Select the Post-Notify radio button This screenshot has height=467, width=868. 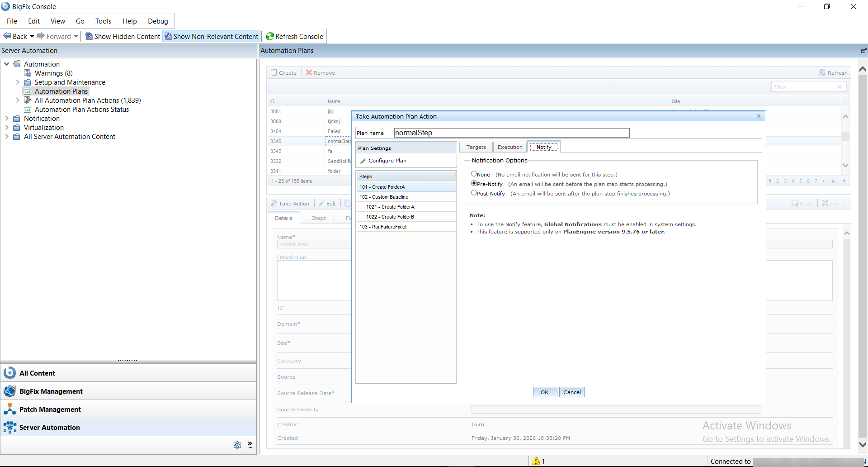(474, 193)
